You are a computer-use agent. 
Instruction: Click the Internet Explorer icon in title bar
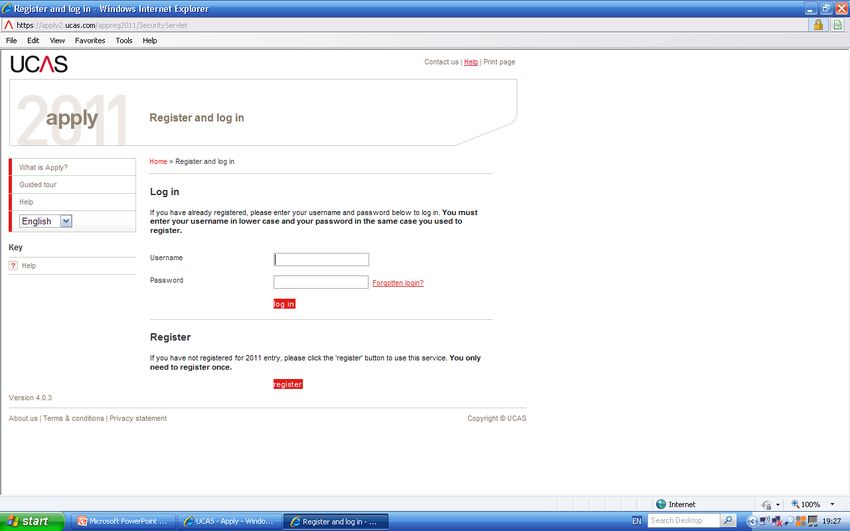(7, 8)
